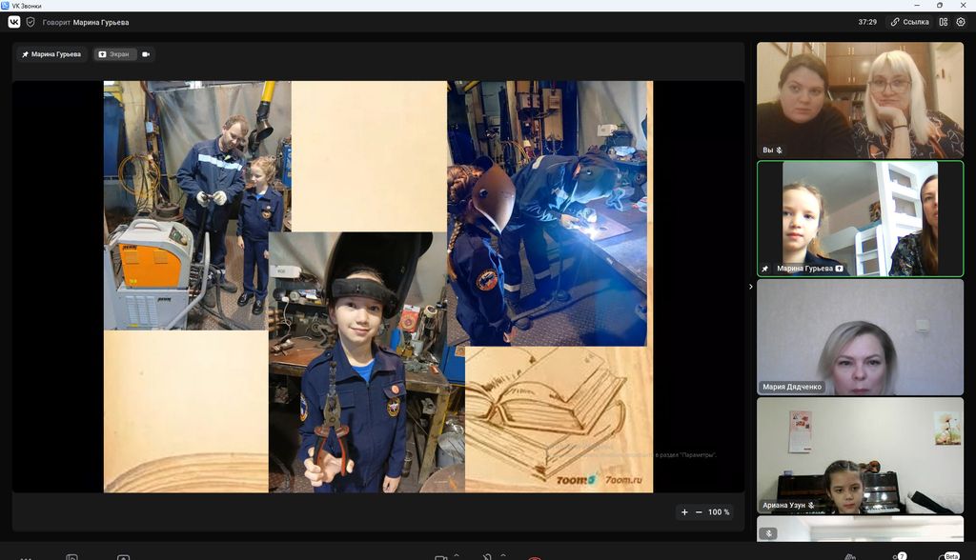The width and height of the screenshot is (976, 560).
Task: Zoom out the shared screen with minus
Action: pos(699,512)
